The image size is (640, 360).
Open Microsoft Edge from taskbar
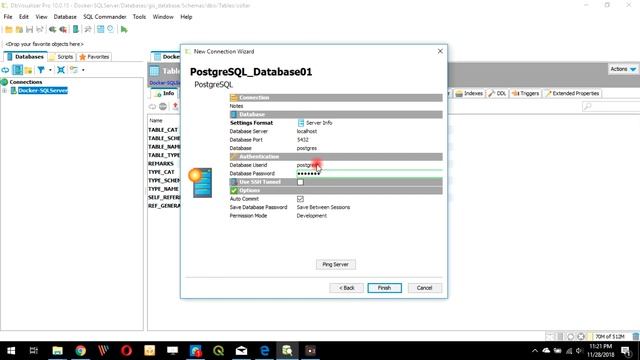coord(264,351)
